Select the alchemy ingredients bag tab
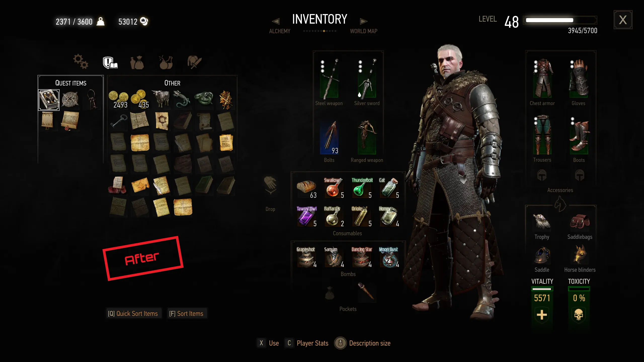The height and width of the screenshot is (362, 644). 137,62
